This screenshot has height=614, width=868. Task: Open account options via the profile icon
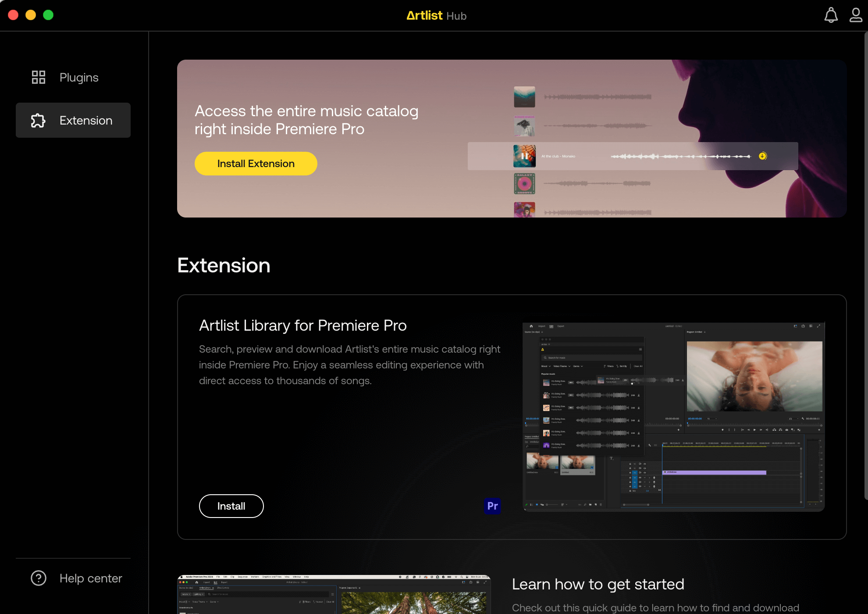(855, 15)
